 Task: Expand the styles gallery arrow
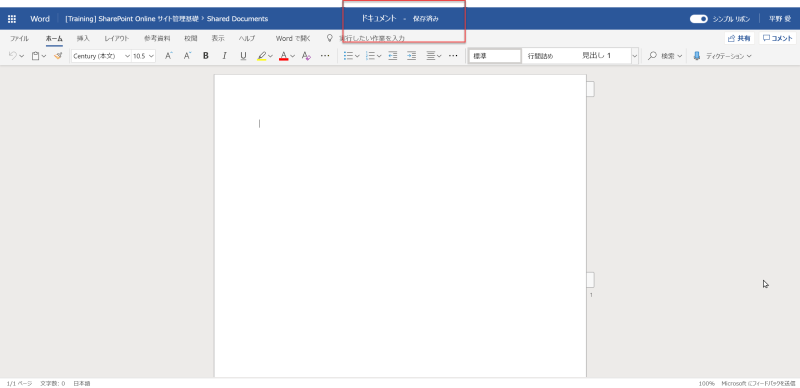(635, 56)
